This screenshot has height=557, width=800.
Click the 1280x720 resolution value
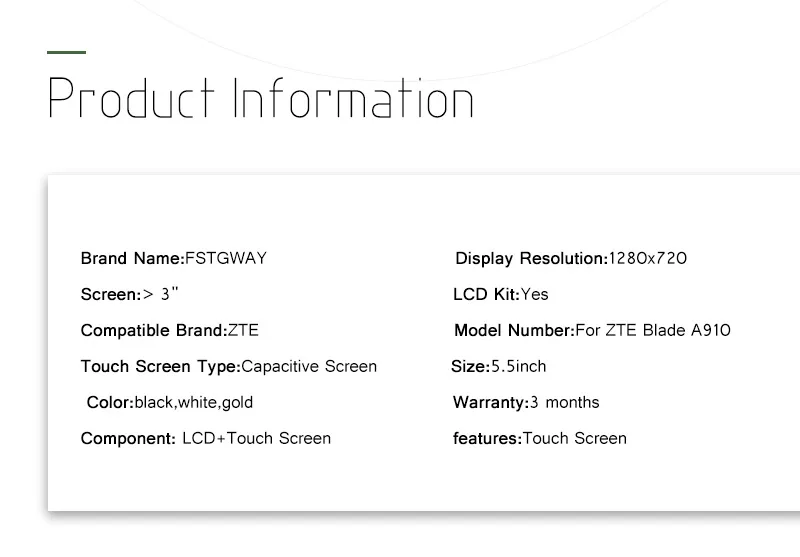click(x=648, y=259)
